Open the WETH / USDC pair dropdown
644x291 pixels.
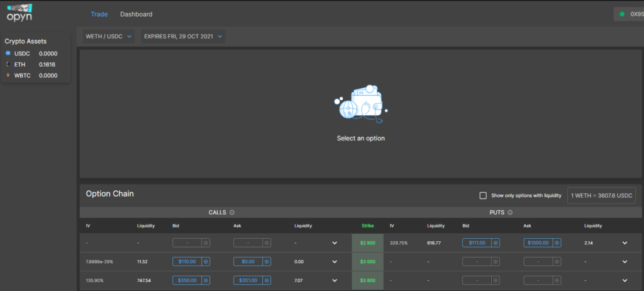click(x=109, y=37)
